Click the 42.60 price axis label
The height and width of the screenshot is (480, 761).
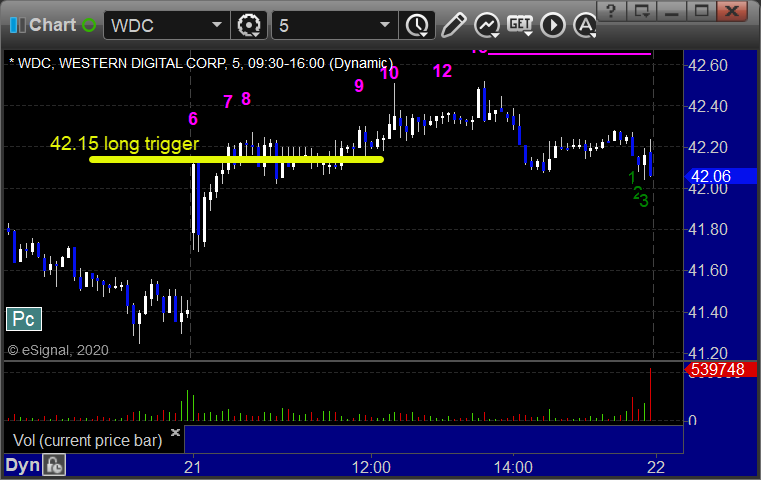(x=708, y=65)
